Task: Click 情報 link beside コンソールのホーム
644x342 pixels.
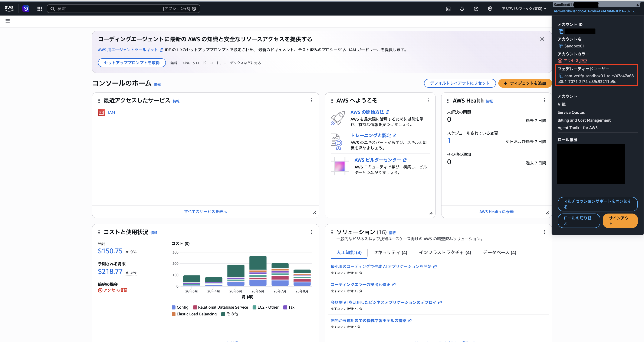Action: tap(157, 84)
